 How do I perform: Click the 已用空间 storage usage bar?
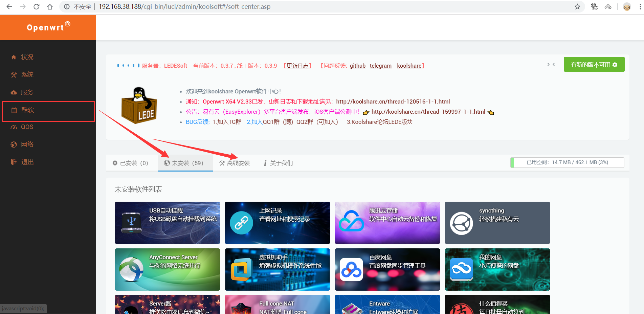coord(567,162)
